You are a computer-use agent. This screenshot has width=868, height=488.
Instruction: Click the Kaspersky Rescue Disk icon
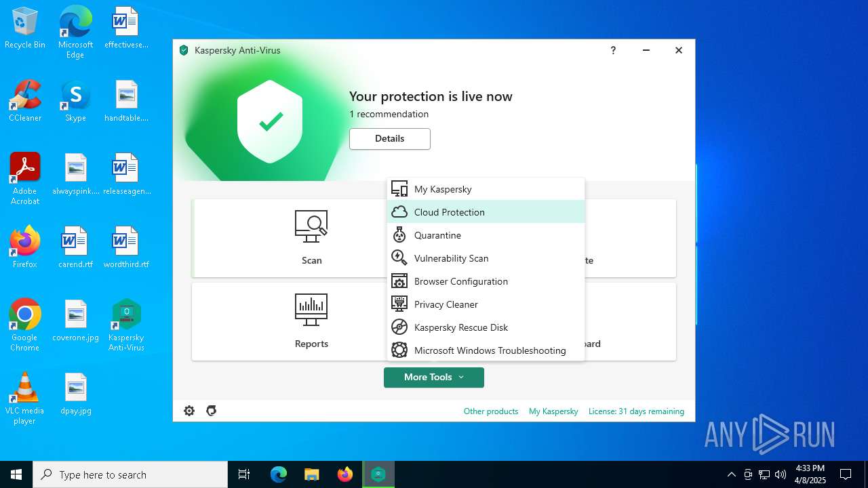pyautogui.click(x=399, y=327)
